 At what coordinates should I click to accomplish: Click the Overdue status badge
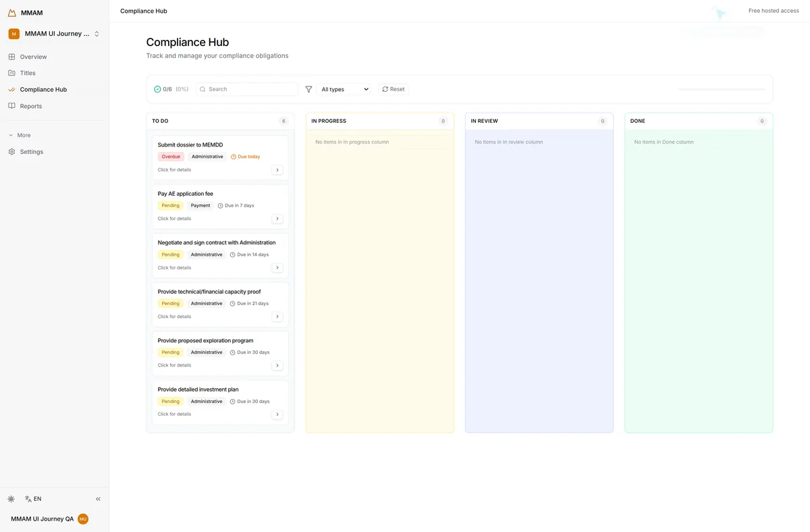point(171,157)
